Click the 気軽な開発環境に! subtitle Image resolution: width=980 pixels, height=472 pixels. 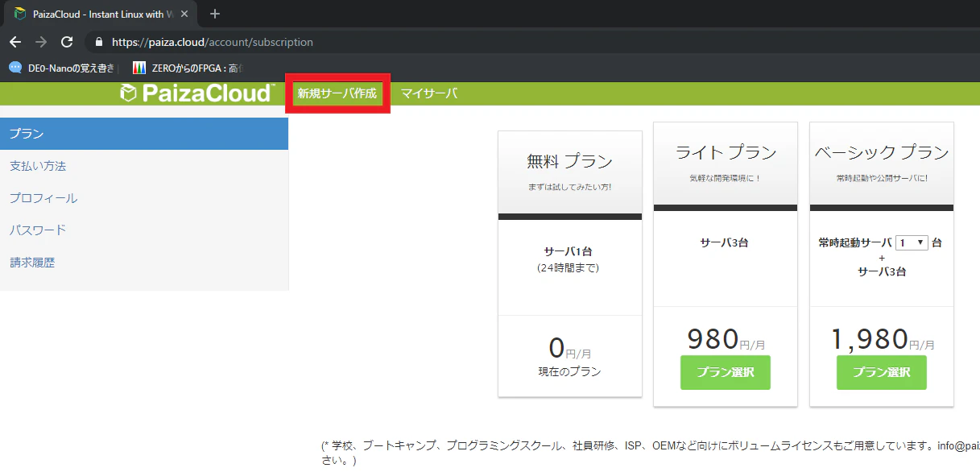726,178
